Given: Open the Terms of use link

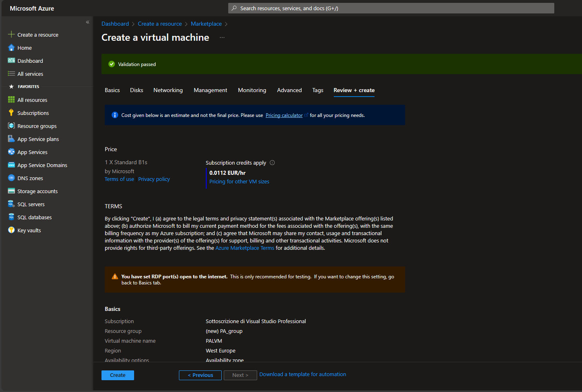Looking at the screenshot, I should click(119, 179).
